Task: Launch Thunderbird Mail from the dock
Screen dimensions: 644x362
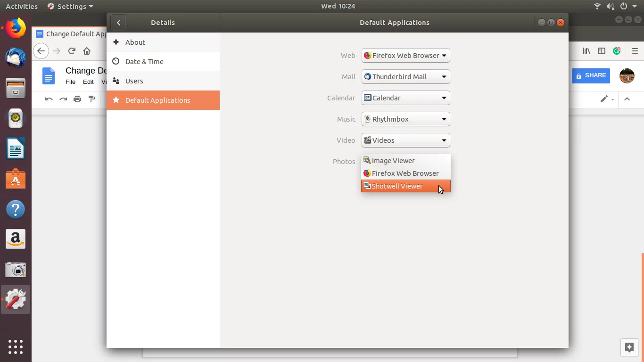Action: click(x=16, y=58)
